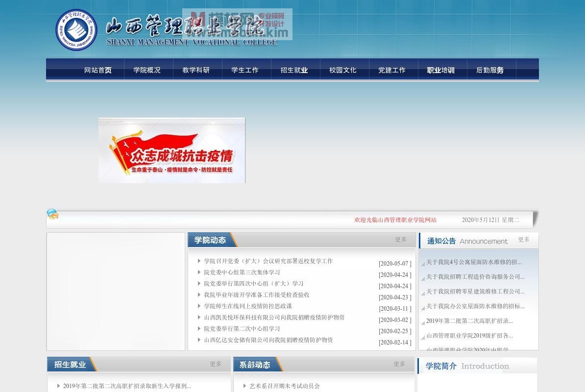This screenshot has width=585, height=392.
Task: Click the 众志成城抗击疫情 banner image
Action: [x=172, y=150]
